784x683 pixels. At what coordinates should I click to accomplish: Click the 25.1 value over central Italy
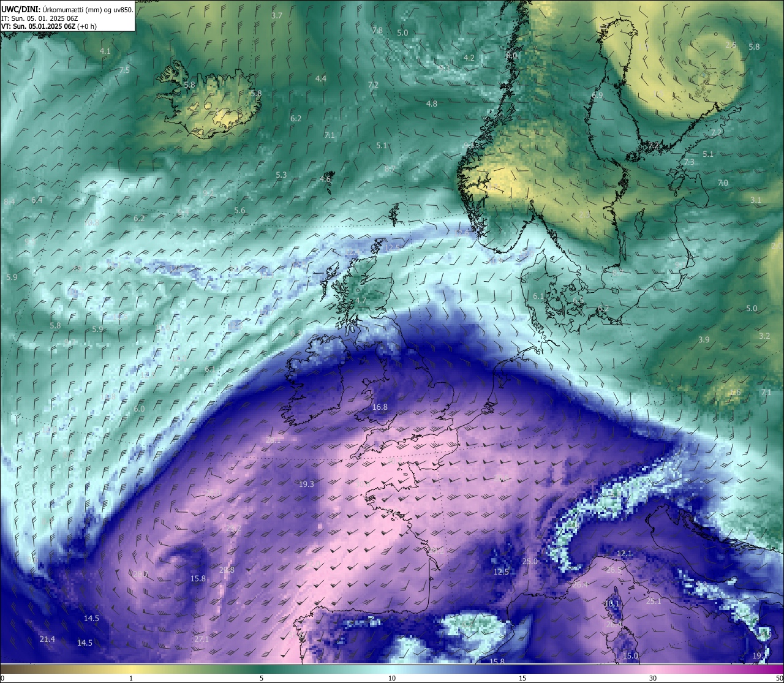pyautogui.click(x=654, y=602)
